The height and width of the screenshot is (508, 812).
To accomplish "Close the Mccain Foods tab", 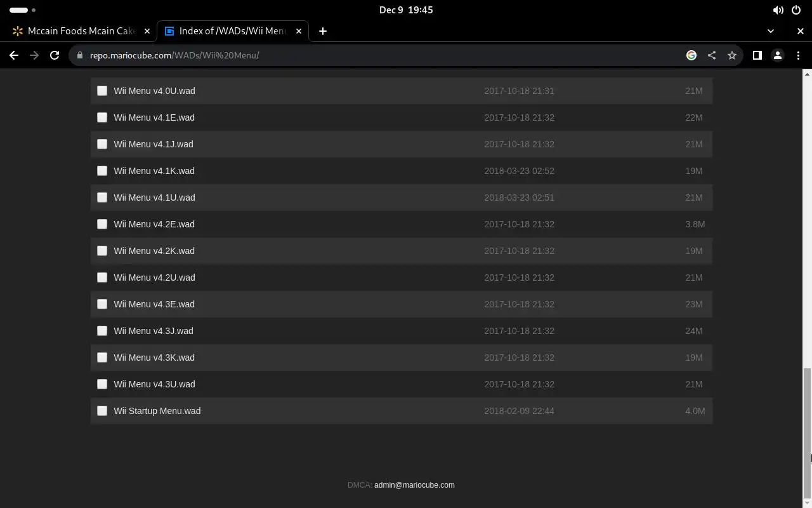I will click(x=147, y=31).
